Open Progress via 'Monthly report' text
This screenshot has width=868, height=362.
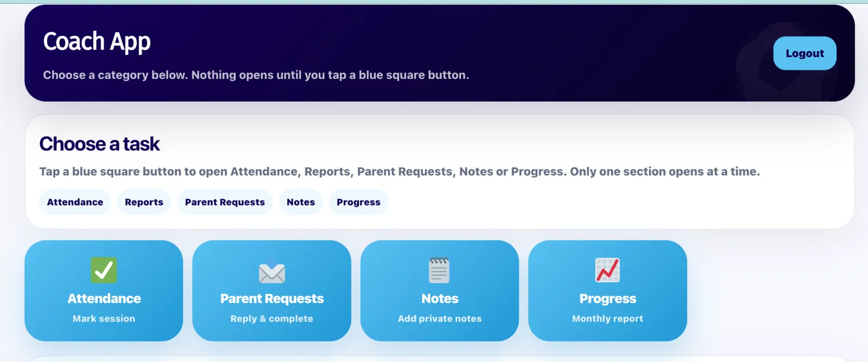[x=608, y=319]
